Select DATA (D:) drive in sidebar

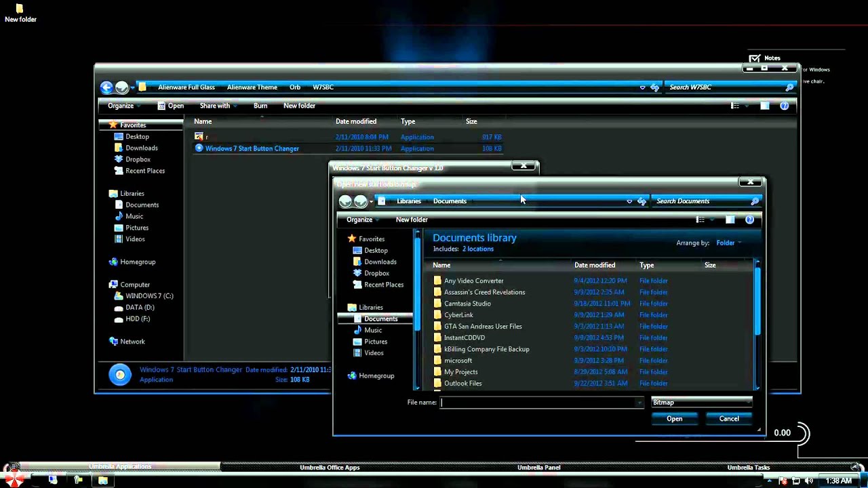[x=134, y=308]
